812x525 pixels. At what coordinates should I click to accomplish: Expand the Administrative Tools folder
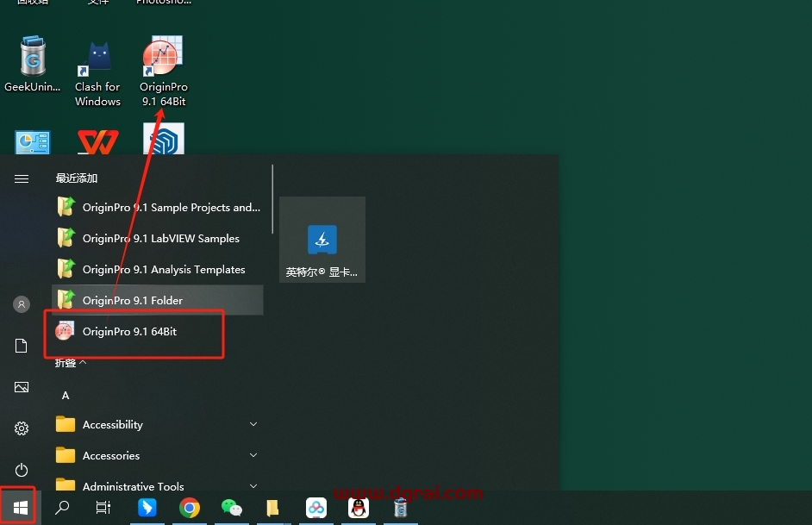tap(158, 485)
